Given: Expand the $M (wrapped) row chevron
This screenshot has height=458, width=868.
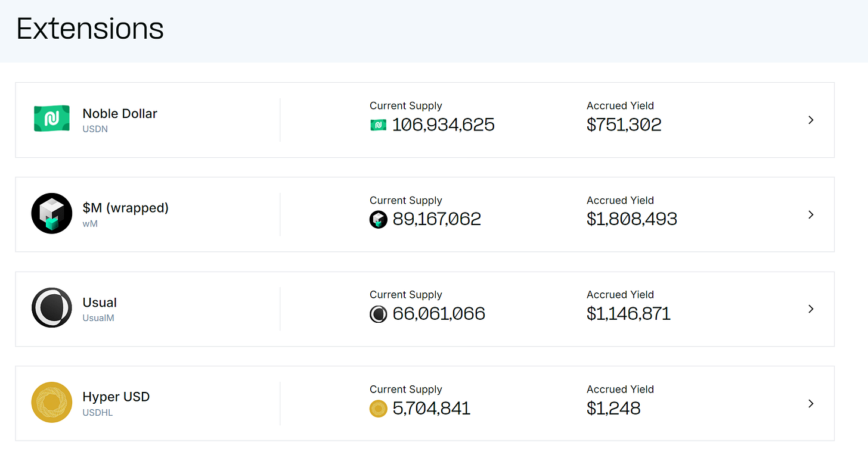Looking at the screenshot, I should click(x=811, y=214).
